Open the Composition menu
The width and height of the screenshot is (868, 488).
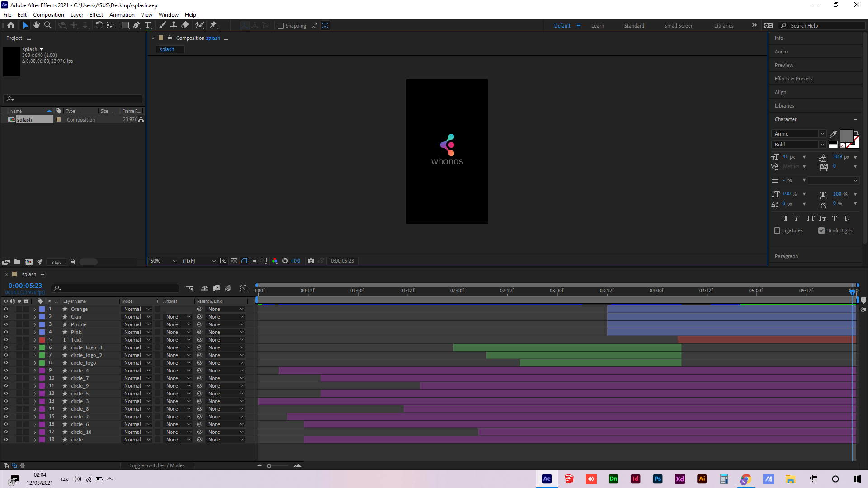click(48, 14)
